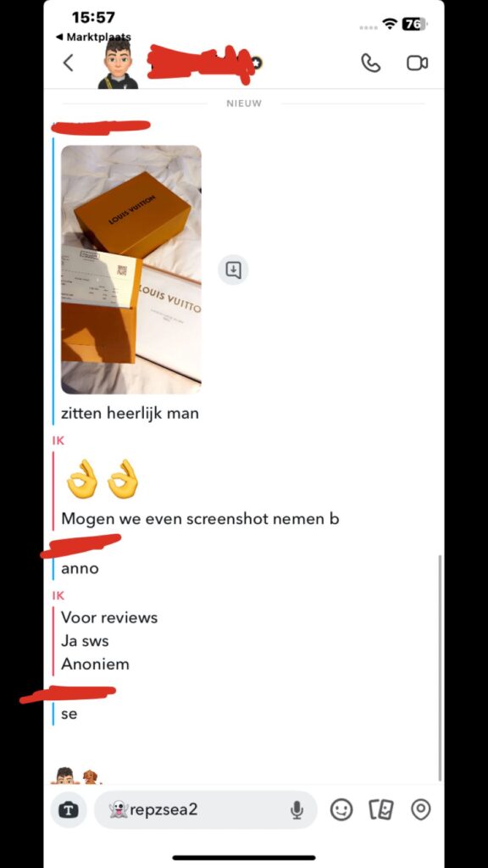The width and height of the screenshot is (488, 868).
Task: Tap the small Bitmoji typing avatar at bottom
Action: (x=64, y=776)
